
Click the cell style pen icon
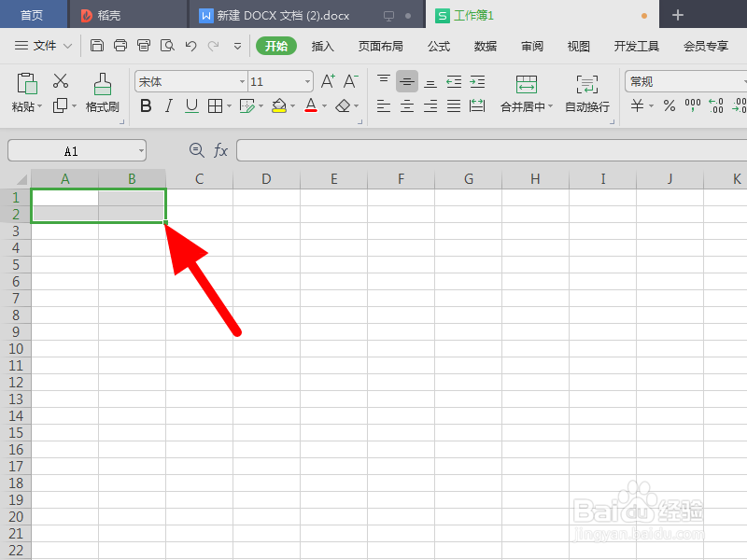click(247, 105)
